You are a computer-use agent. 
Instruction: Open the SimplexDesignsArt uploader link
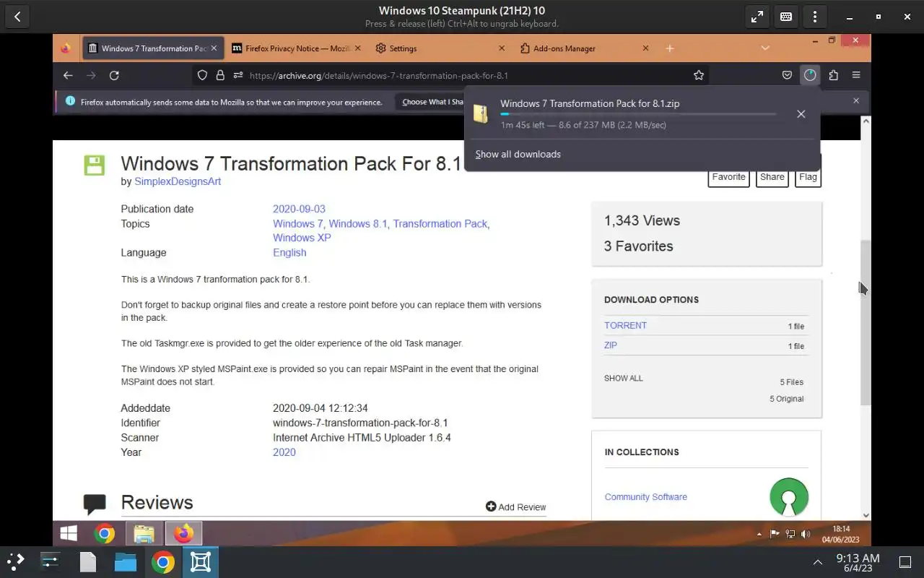178,181
